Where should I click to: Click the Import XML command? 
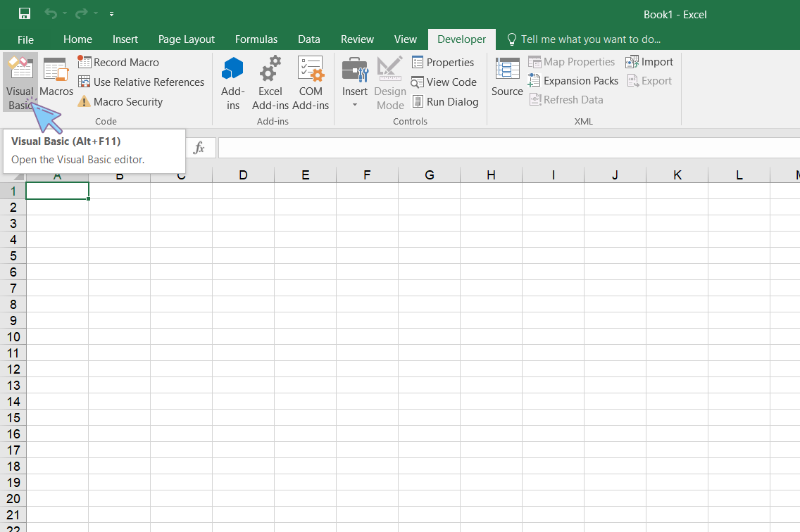(649, 62)
